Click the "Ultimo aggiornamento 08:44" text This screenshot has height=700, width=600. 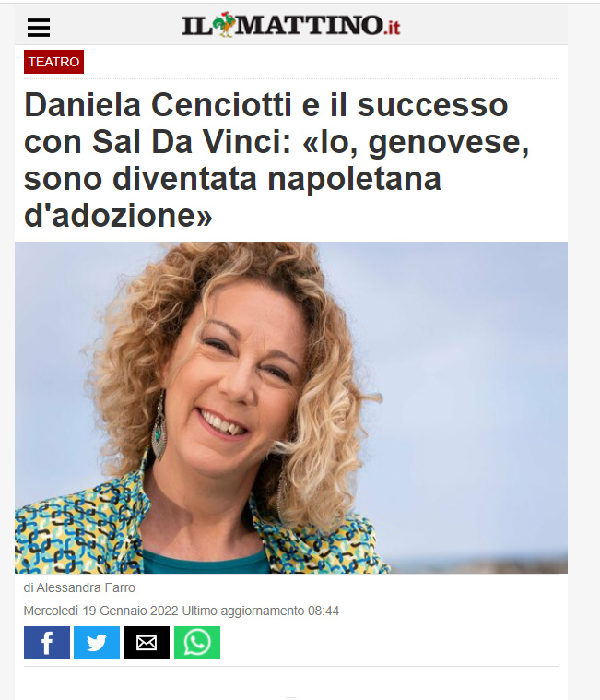click(x=261, y=611)
